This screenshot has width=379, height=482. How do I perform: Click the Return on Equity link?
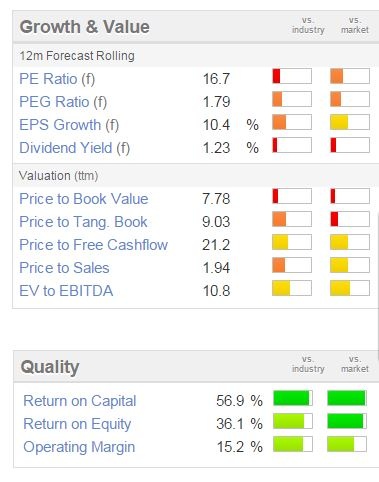(77, 424)
